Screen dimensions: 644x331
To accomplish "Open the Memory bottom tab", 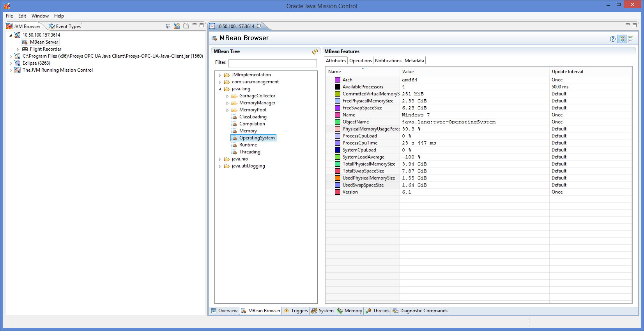I will (x=350, y=311).
